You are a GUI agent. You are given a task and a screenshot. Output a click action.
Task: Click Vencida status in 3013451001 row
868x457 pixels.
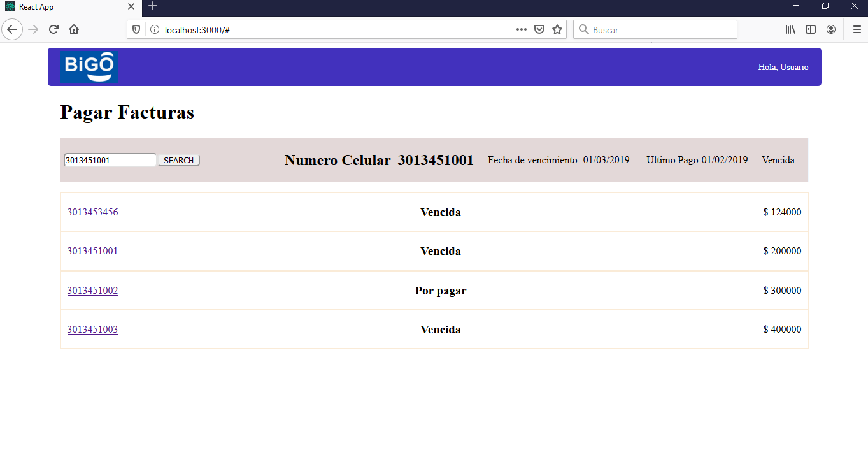click(x=441, y=251)
